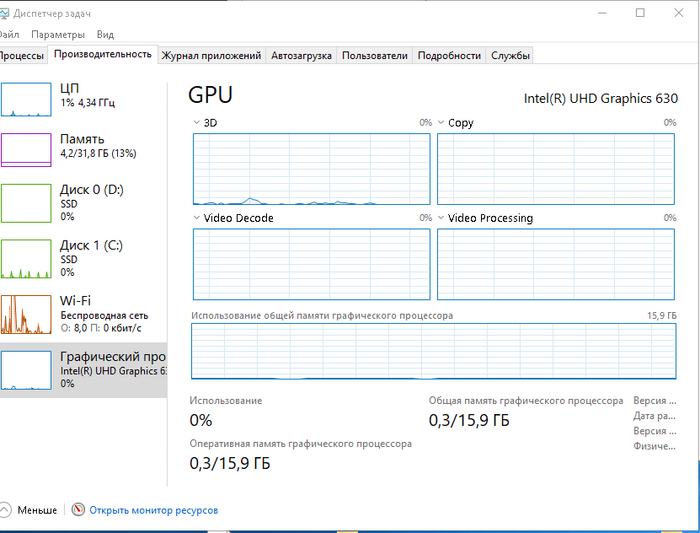
Task: Select the Wi-Fi network graph thumbnail
Action: (x=25, y=314)
